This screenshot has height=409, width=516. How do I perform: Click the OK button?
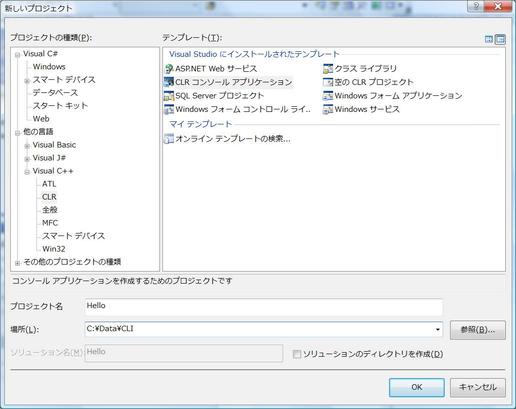point(417,387)
